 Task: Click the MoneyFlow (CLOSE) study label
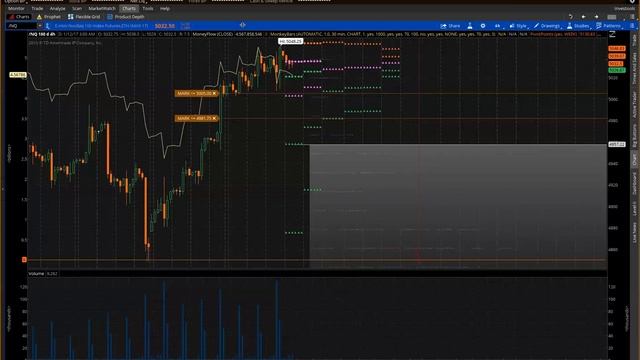213,34
